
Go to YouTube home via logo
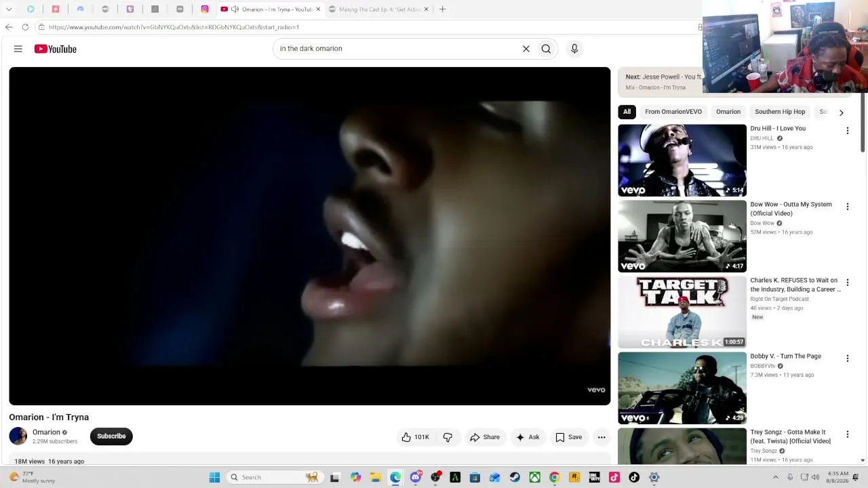point(56,49)
